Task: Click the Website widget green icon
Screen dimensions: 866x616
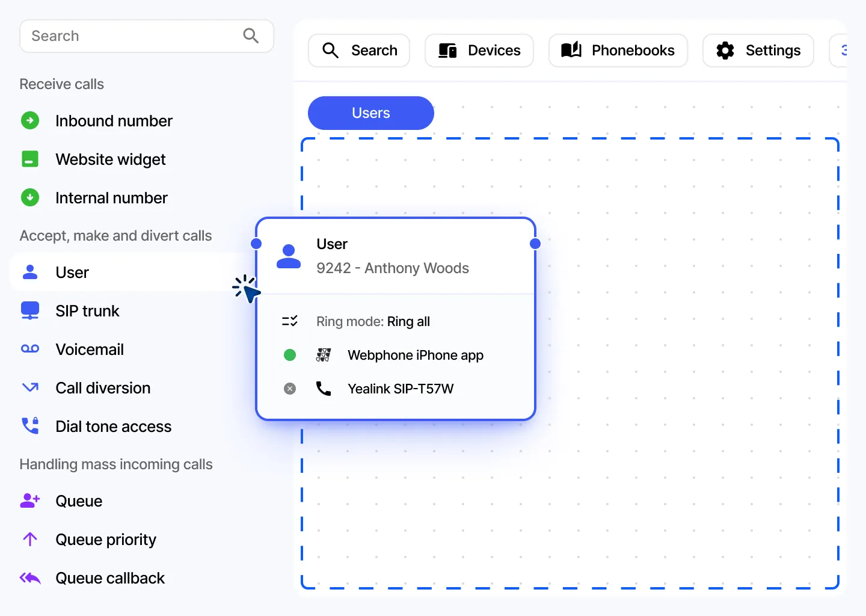Action: point(30,159)
